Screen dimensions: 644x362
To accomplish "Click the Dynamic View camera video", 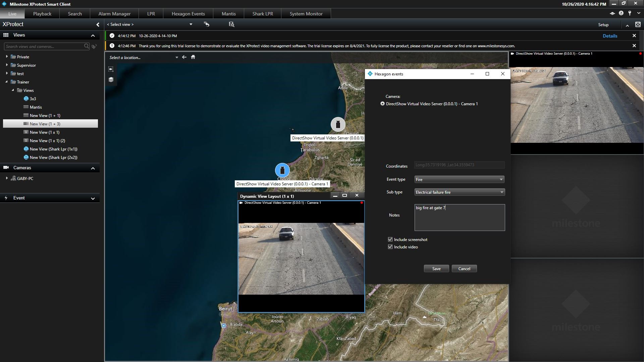I will (x=301, y=258).
